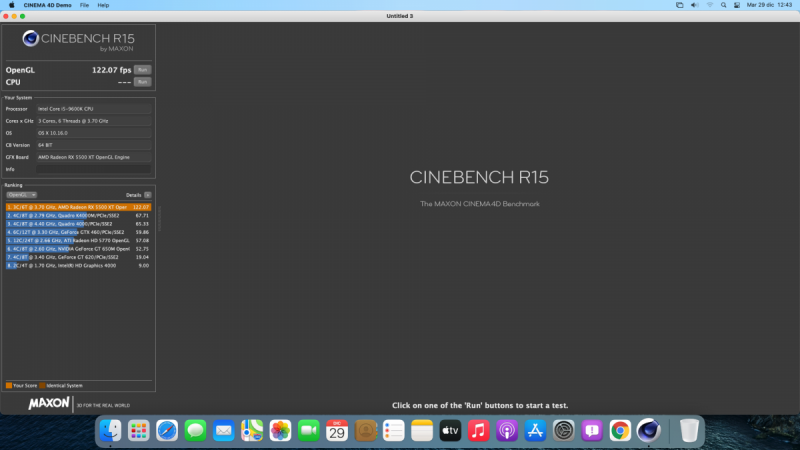Open Safari from the Dock
The height and width of the screenshot is (450, 800).
(x=167, y=431)
